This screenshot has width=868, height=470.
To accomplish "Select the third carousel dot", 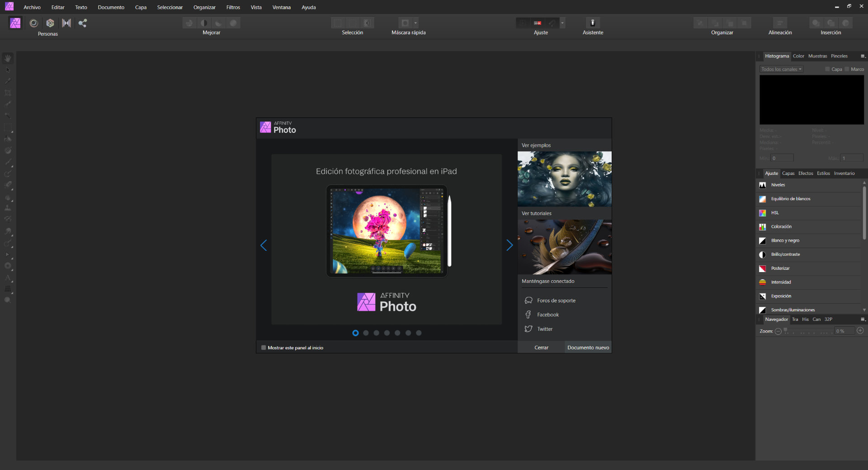I will (x=376, y=333).
